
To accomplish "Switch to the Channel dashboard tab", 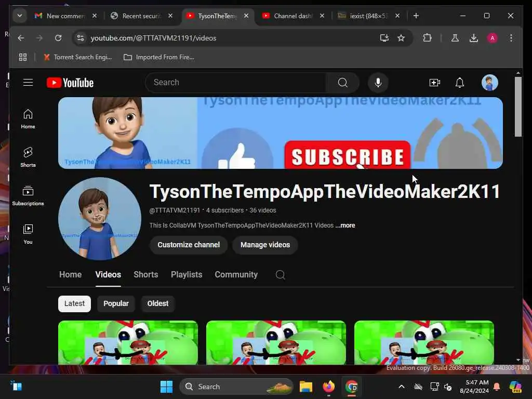I will pyautogui.click(x=293, y=16).
